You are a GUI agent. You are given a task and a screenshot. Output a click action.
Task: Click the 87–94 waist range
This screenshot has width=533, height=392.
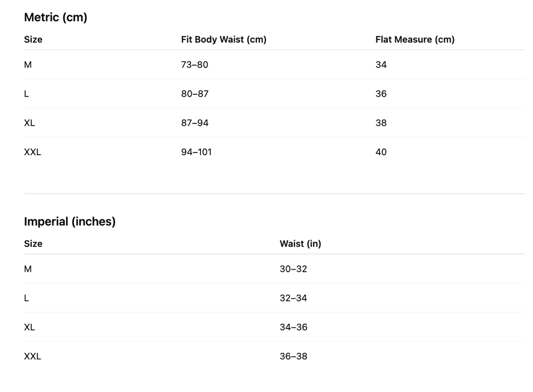pos(195,123)
